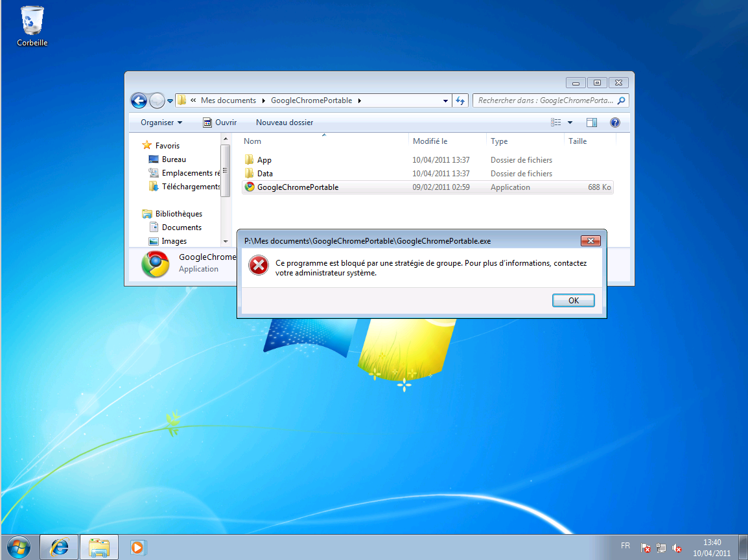Click the network tray icon
The width and height of the screenshot is (748, 560).
[661, 548]
